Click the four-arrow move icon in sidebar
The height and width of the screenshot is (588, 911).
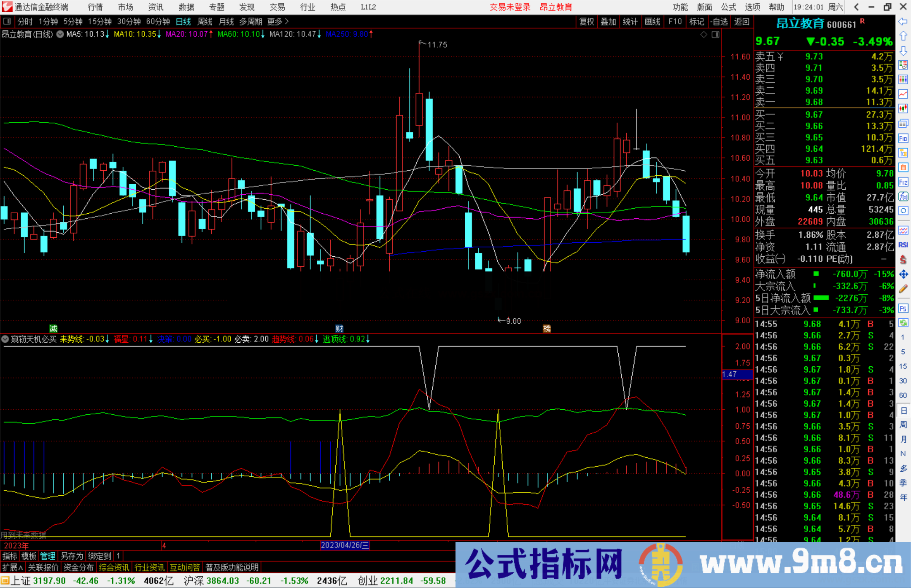point(903,274)
